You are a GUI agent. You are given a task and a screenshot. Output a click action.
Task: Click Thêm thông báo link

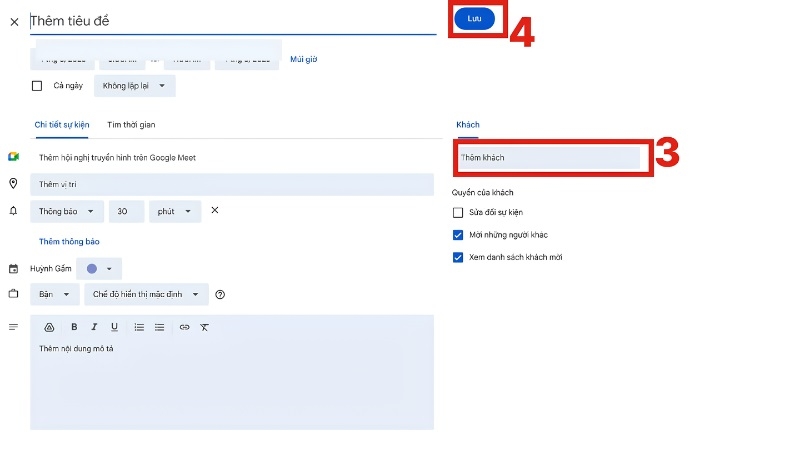69,241
